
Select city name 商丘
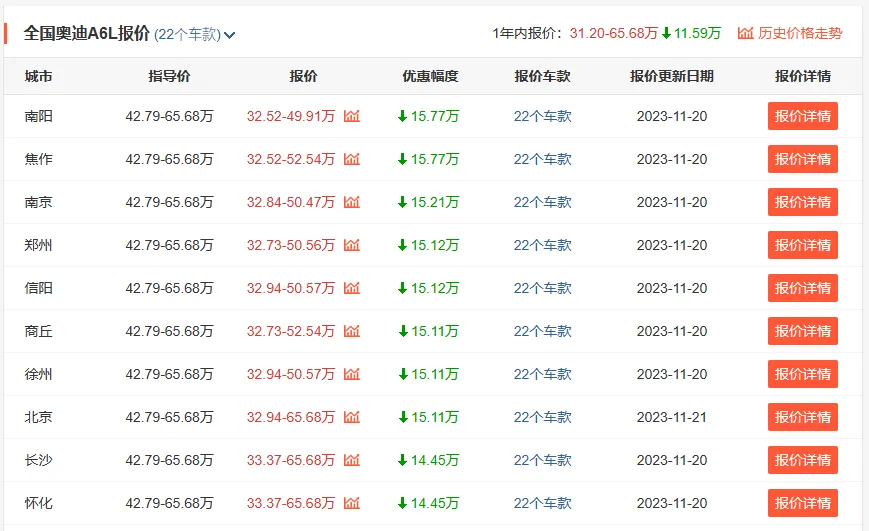(x=38, y=331)
